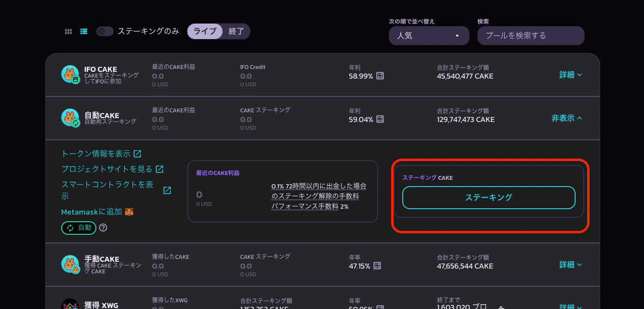Select the ライブ tab
Screen dimensions: 644x309
pyautogui.click(x=205, y=31)
